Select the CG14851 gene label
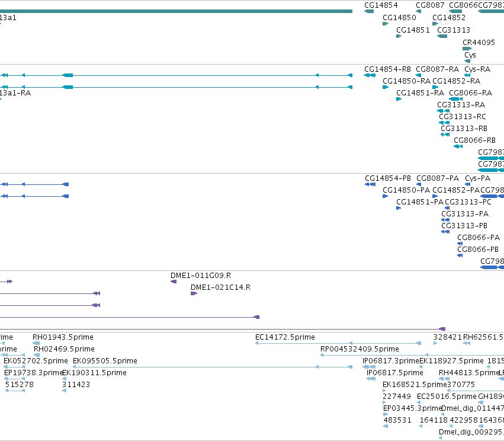504x441 pixels. coord(413,30)
